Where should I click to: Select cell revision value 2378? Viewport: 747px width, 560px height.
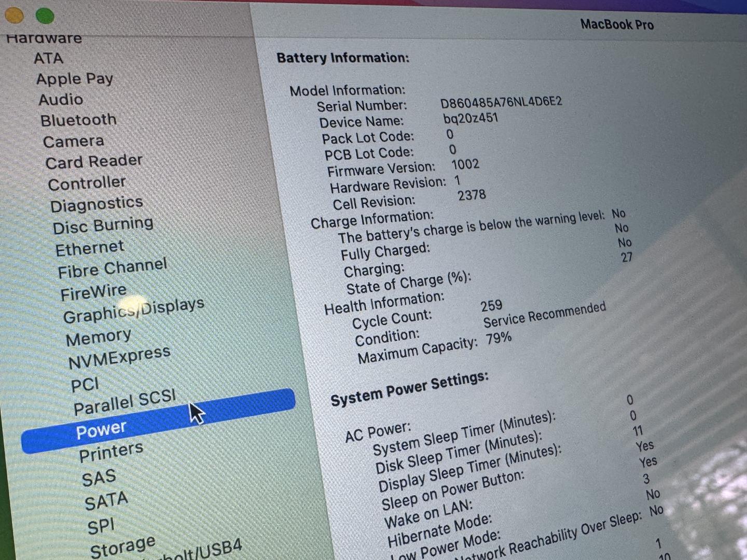pos(472,195)
